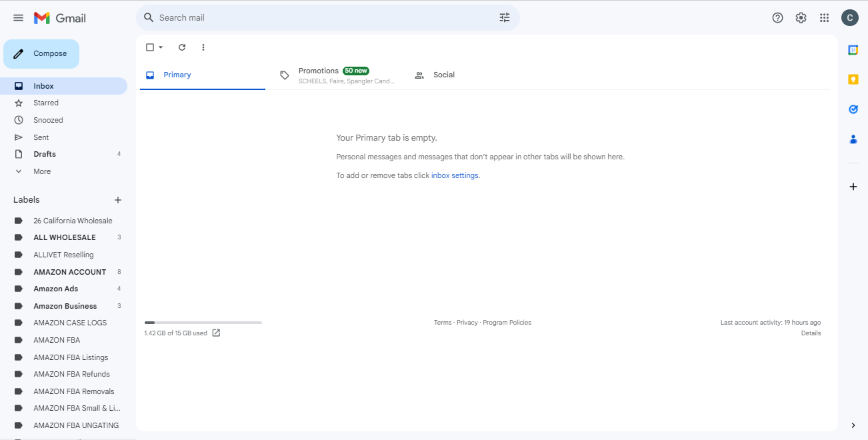View account activity Details link
The image size is (868, 440).
pos(811,333)
